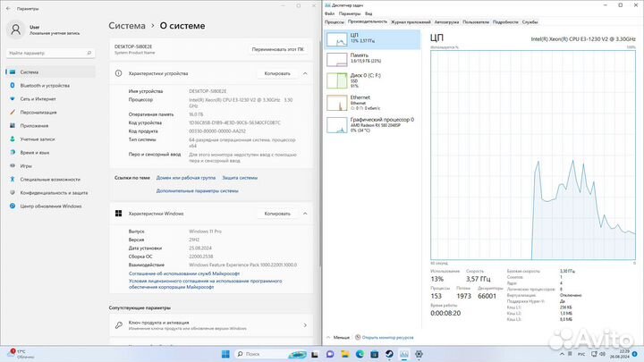Switch to Службы tab
644x362 pixels.
[530, 22]
